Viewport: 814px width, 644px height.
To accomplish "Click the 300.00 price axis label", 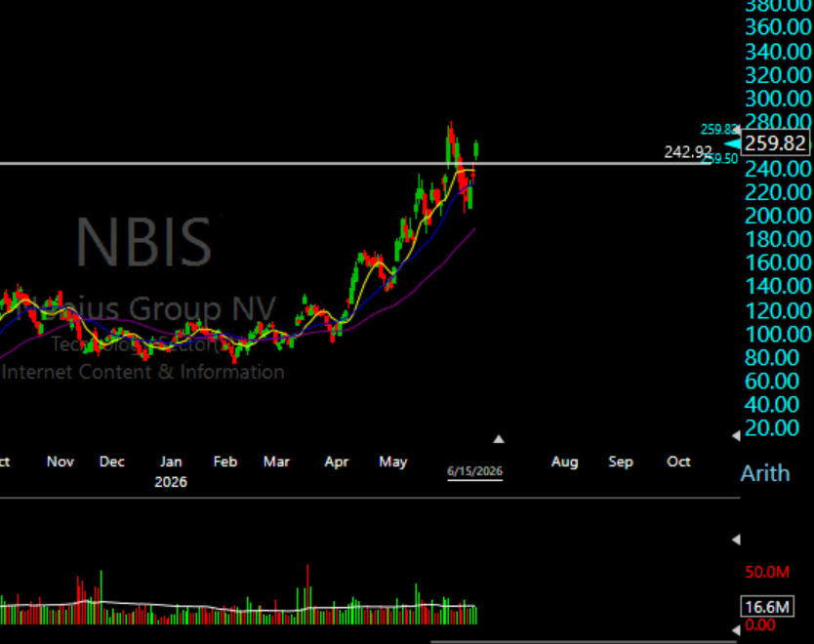I will 778,99.
